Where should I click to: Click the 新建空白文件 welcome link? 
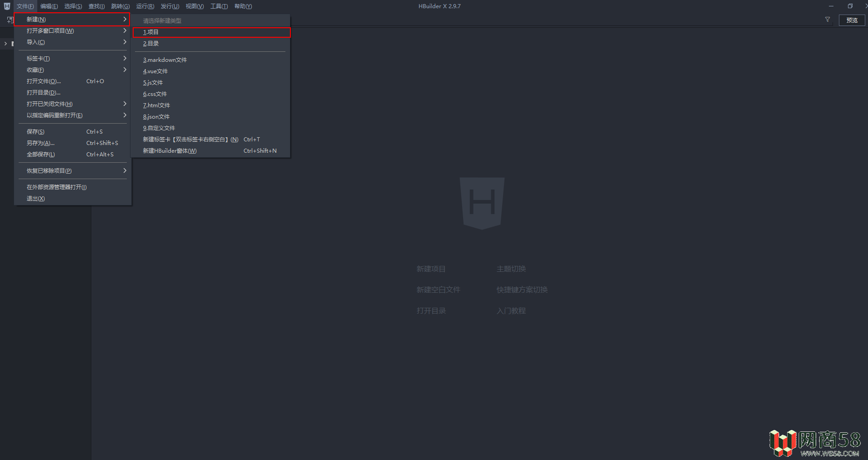click(438, 290)
